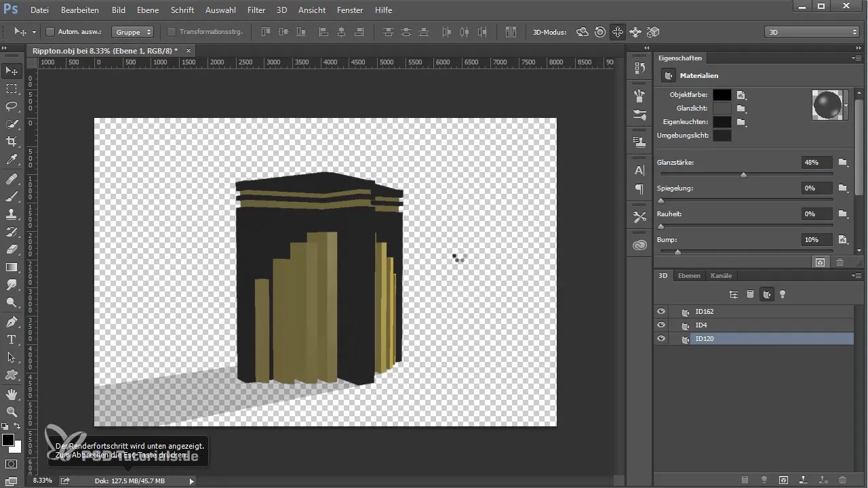Open the status bar info arrow
Viewport: 868px width, 488px height.
pos(192,481)
